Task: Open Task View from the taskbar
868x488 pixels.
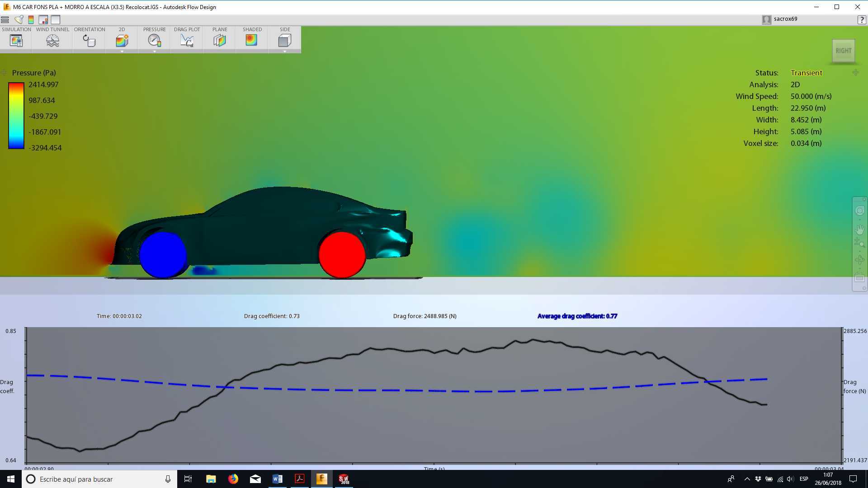Action: 188,479
